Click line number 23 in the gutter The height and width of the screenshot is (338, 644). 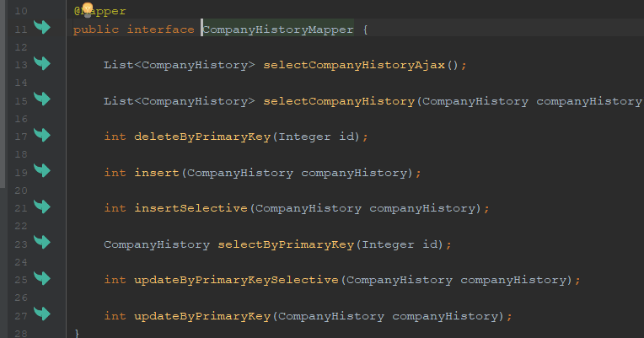tap(21, 244)
